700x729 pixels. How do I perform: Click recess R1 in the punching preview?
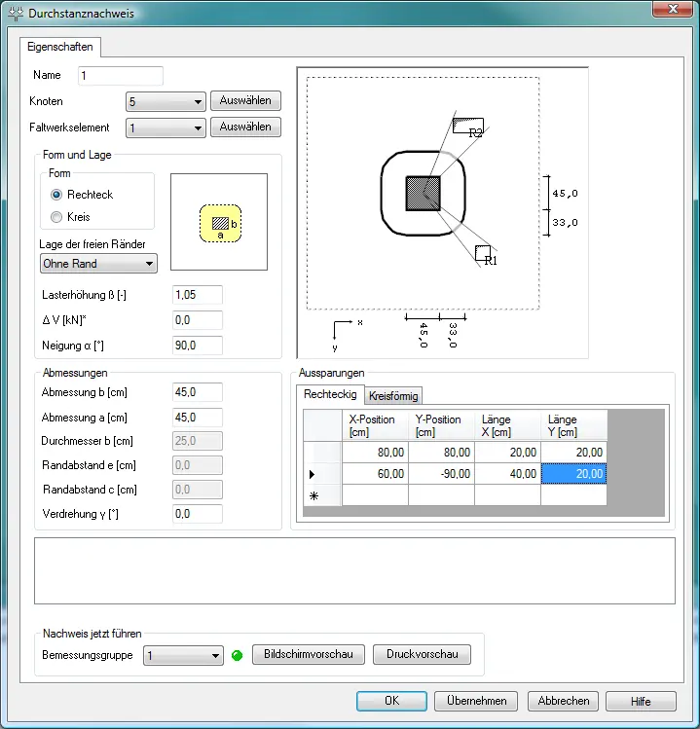(x=483, y=253)
